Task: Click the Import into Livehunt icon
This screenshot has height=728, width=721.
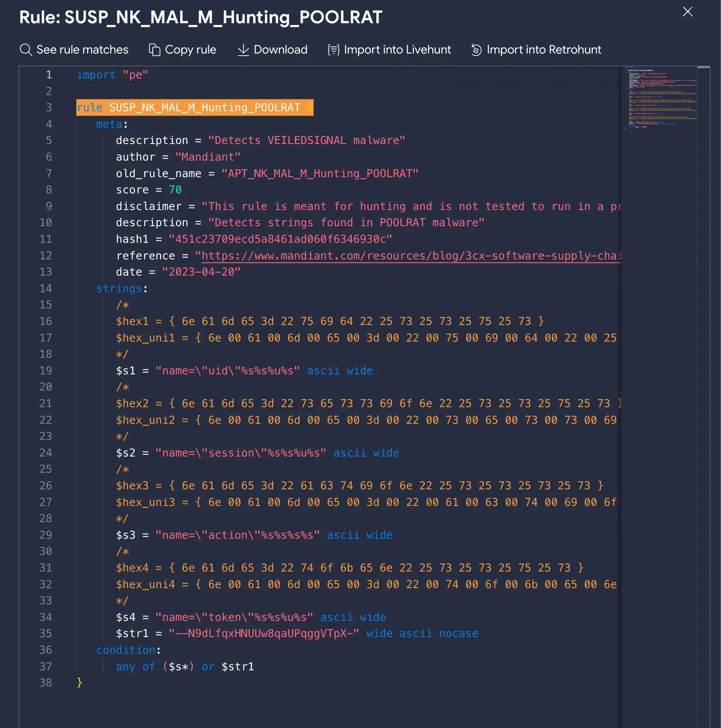Action: click(x=334, y=50)
